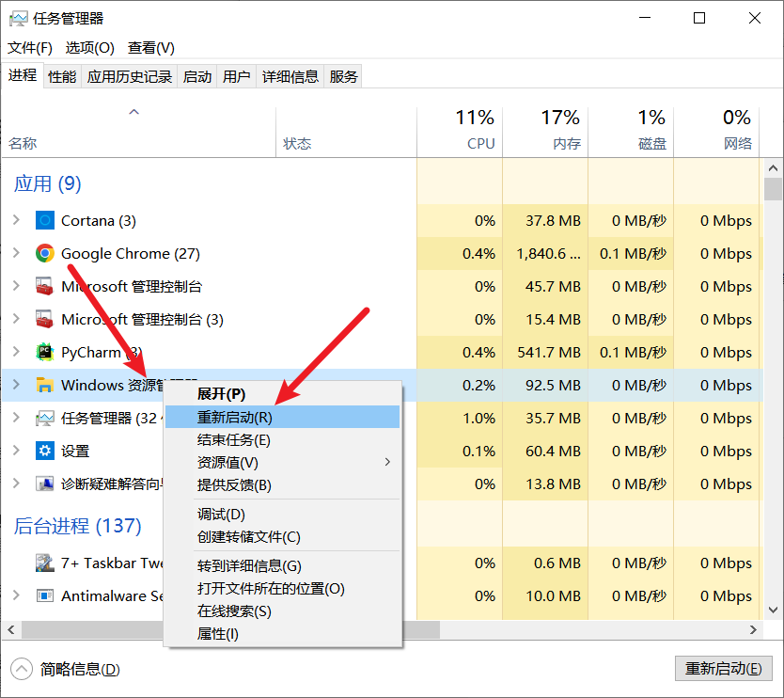Sort by the 磁盘 column header

pyautogui.click(x=631, y=132)
